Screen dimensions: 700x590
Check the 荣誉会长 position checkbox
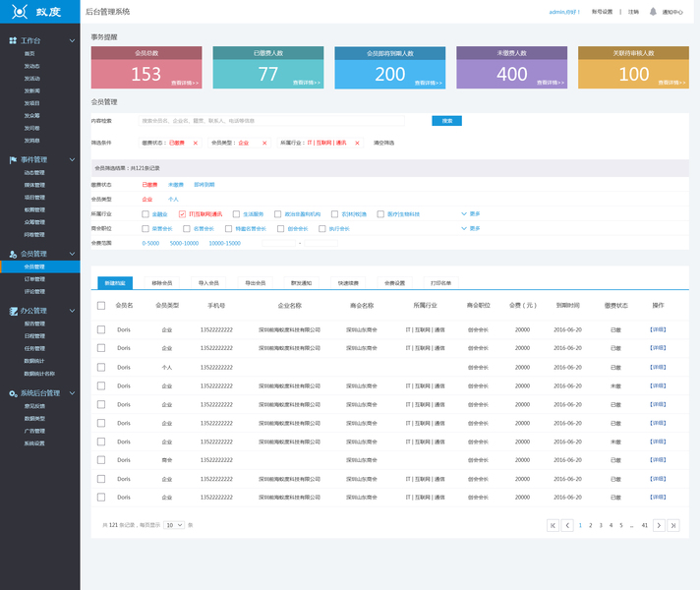click(x=146, y=229)
